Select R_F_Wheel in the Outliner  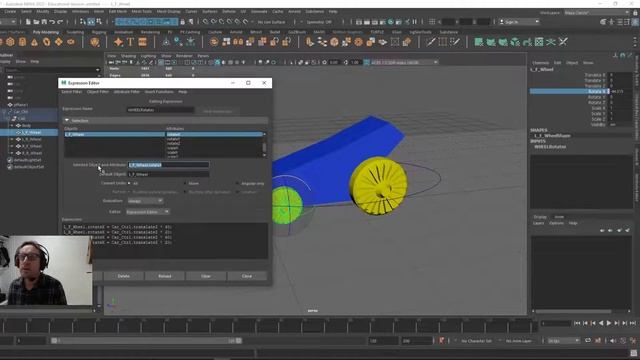[31, 146]
